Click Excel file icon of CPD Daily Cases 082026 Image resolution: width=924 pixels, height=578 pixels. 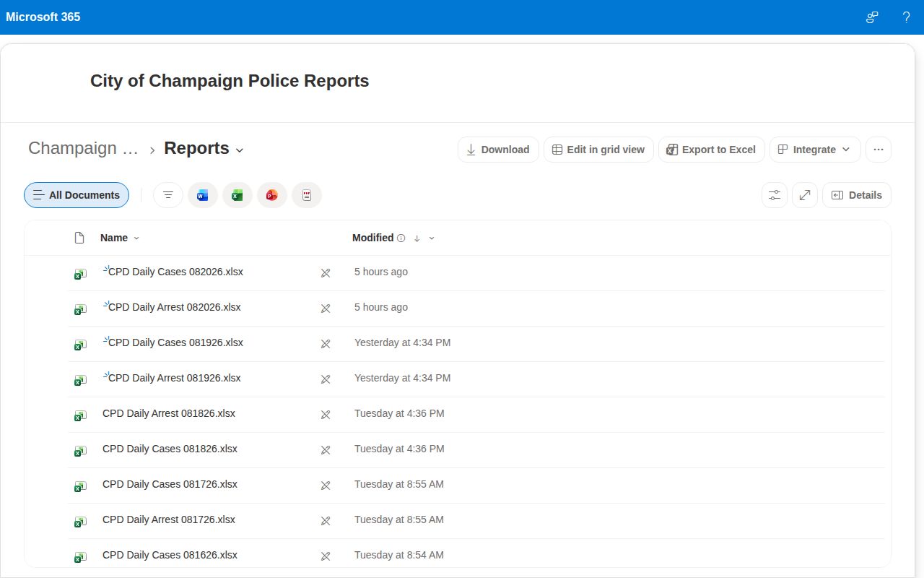pyautogui.click(x=80, y=274)
